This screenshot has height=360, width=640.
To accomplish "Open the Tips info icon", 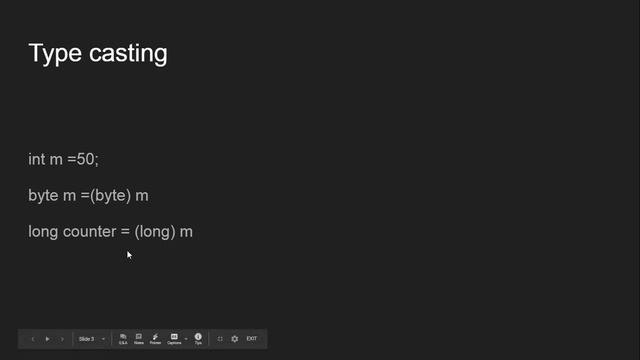I will [x=198, y=339].
